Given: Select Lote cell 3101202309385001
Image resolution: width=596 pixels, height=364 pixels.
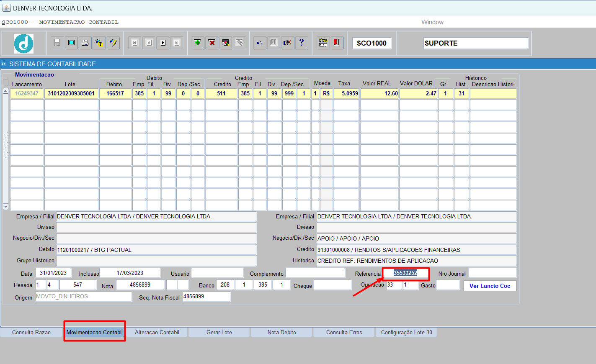Looking at the screenshot, I should point(71,94).
